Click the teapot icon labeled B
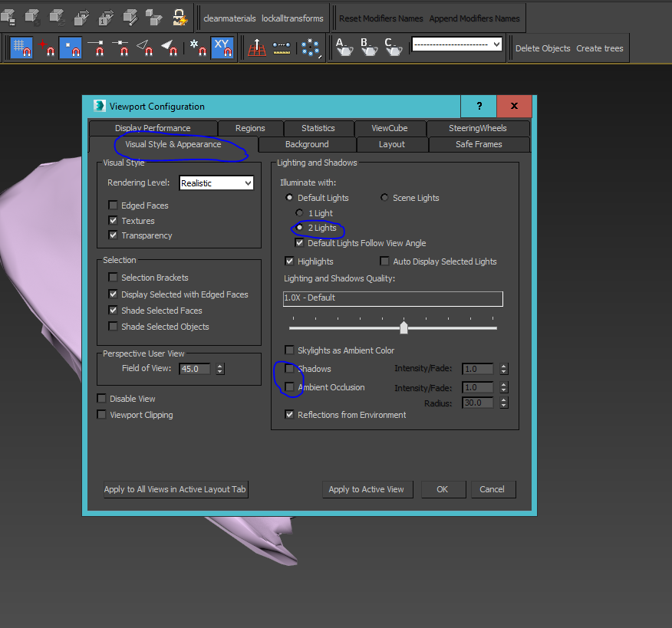The height and width of the screenshot is (628, 672). tap(368, 48)
